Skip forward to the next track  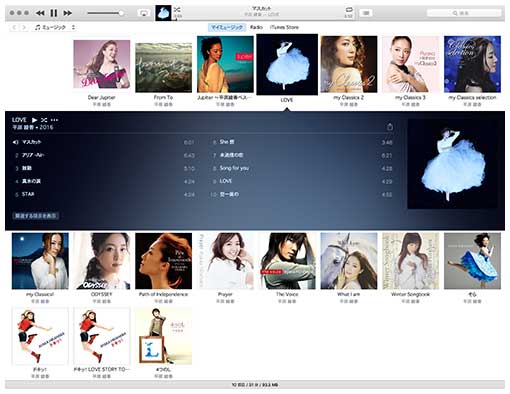click(x=68, y=13)
